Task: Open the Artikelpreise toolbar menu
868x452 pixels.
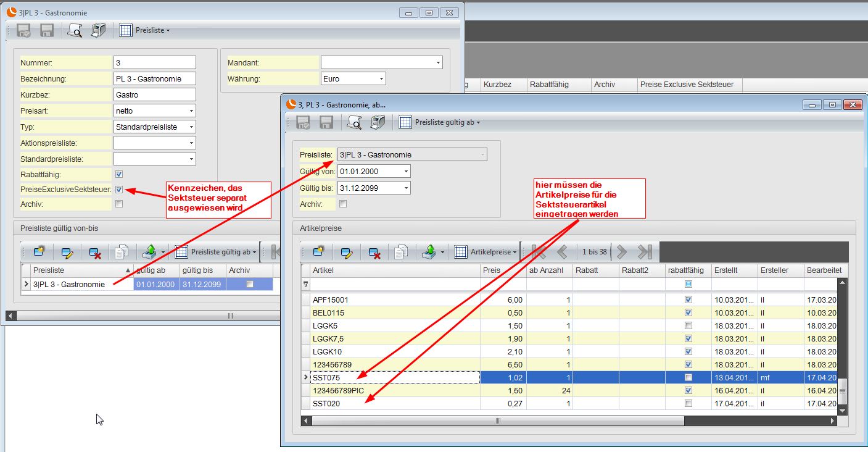Action: coord(486,252)
